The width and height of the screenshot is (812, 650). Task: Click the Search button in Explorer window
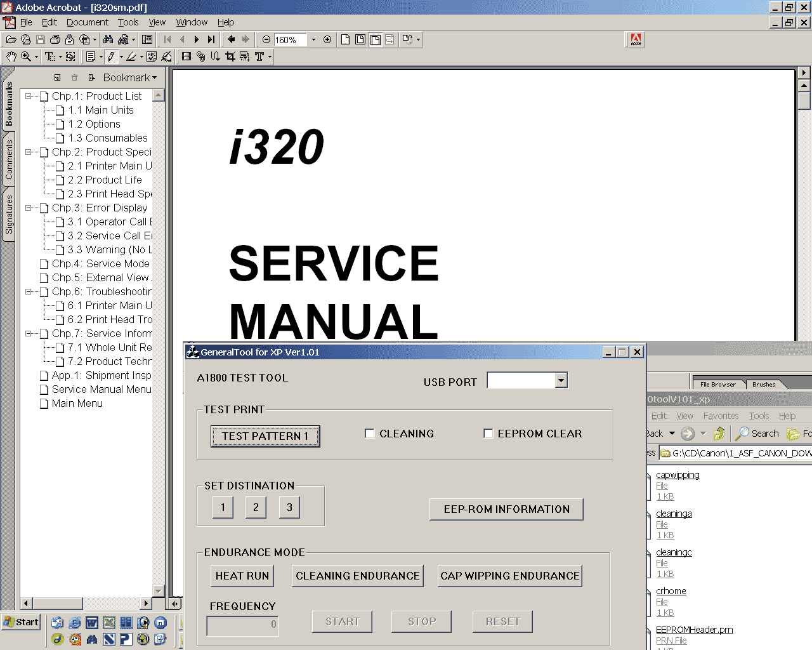click(x=757, y=434)
